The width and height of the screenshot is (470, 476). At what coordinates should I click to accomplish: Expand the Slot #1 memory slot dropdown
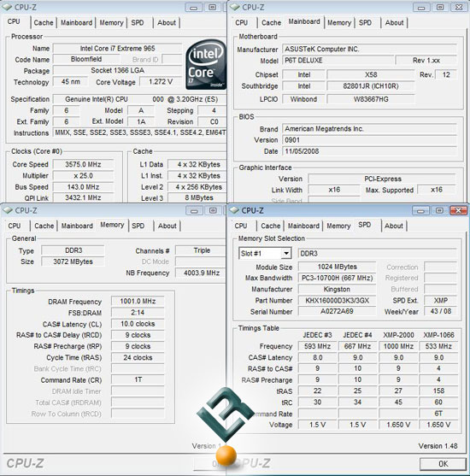[x=286, y=253]
